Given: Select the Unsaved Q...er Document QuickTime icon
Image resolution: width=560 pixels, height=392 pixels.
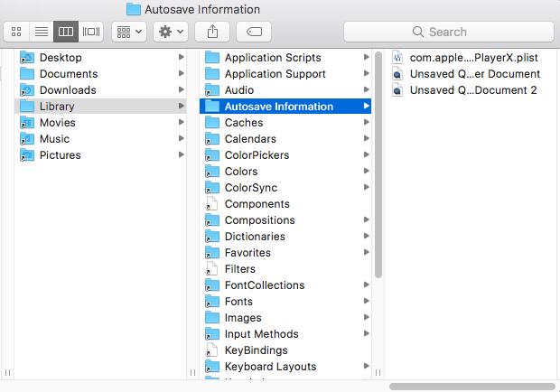Looking at the screenshot, I should tap(397, 74).
